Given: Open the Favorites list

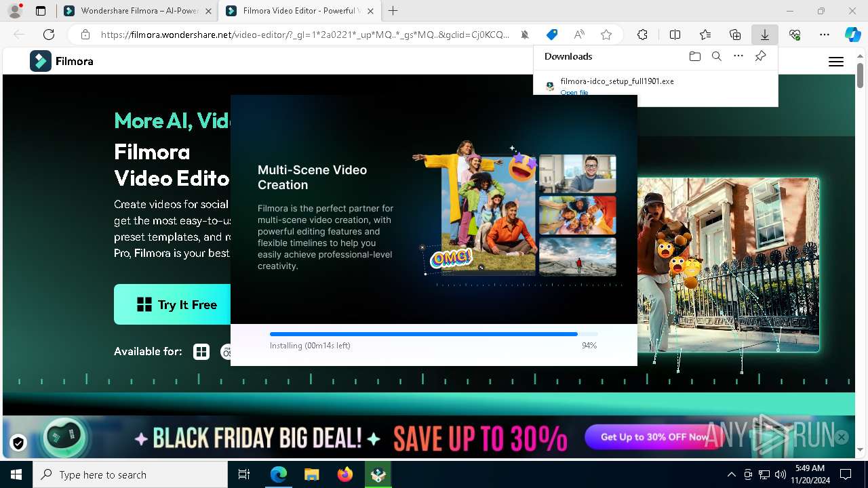Looking at the screenshot, I should [x=705, y=35].
